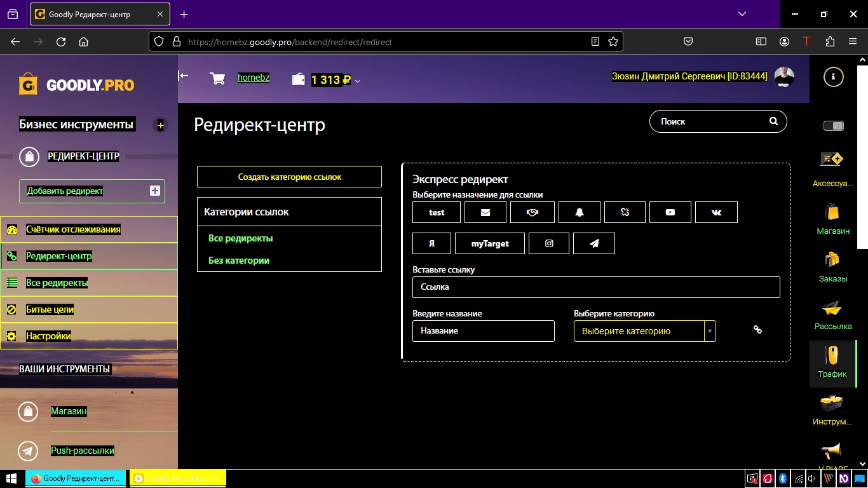Screen dimensions: 868x488
Task: Open Windows Start menu
Action: 11,478
